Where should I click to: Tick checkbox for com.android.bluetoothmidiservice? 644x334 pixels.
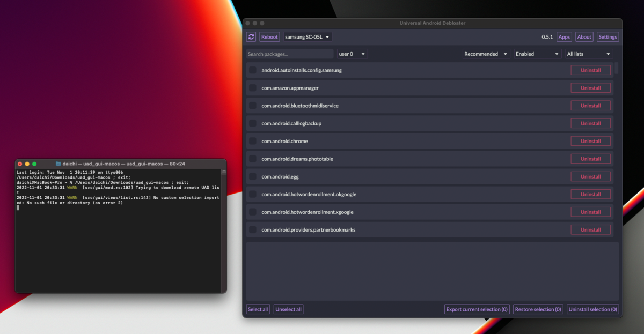point(252,106)
